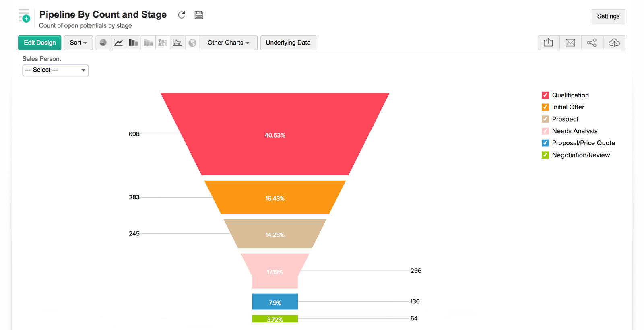644x330 pixels.
Task: Open the Settings button
Action: (608, 16)
